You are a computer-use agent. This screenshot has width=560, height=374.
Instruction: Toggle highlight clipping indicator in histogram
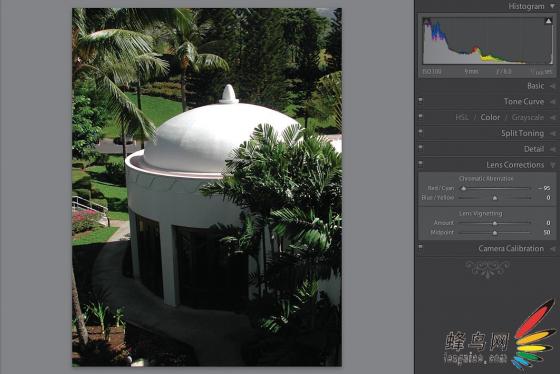(x=548, y=21)
